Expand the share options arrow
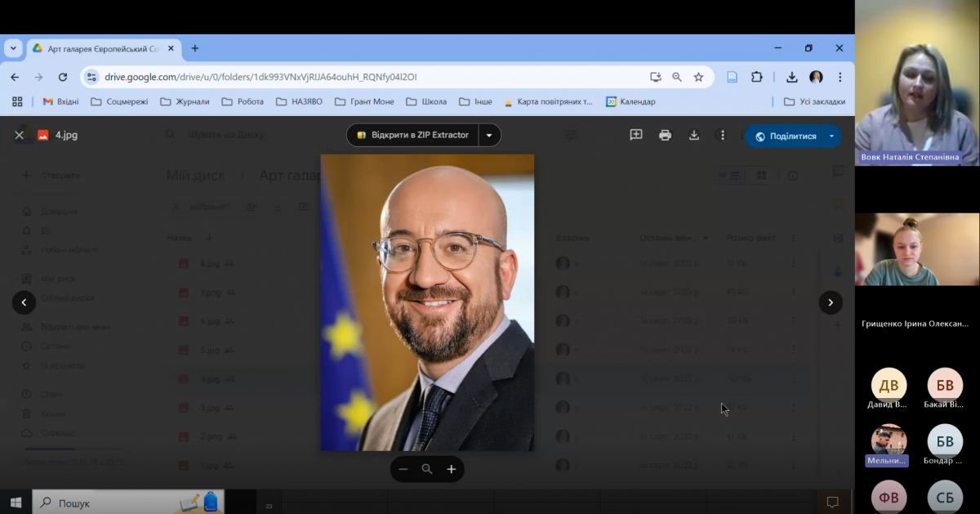Image resolution: width=980 pixels, height=514 pixels. pyautogui.click(x=831, y=136)
